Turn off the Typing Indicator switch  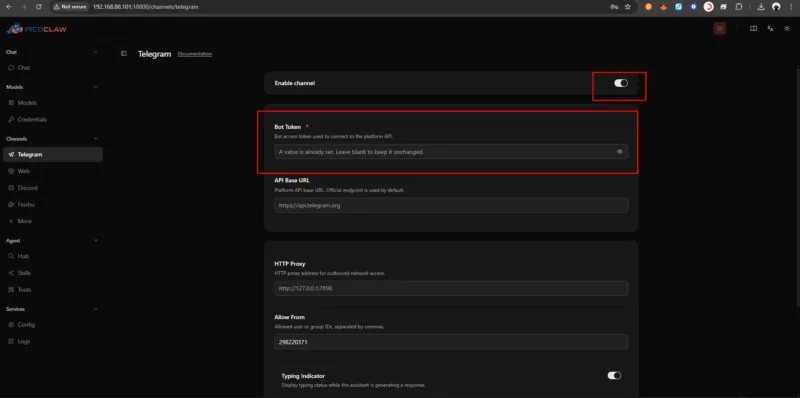[614, 376]
